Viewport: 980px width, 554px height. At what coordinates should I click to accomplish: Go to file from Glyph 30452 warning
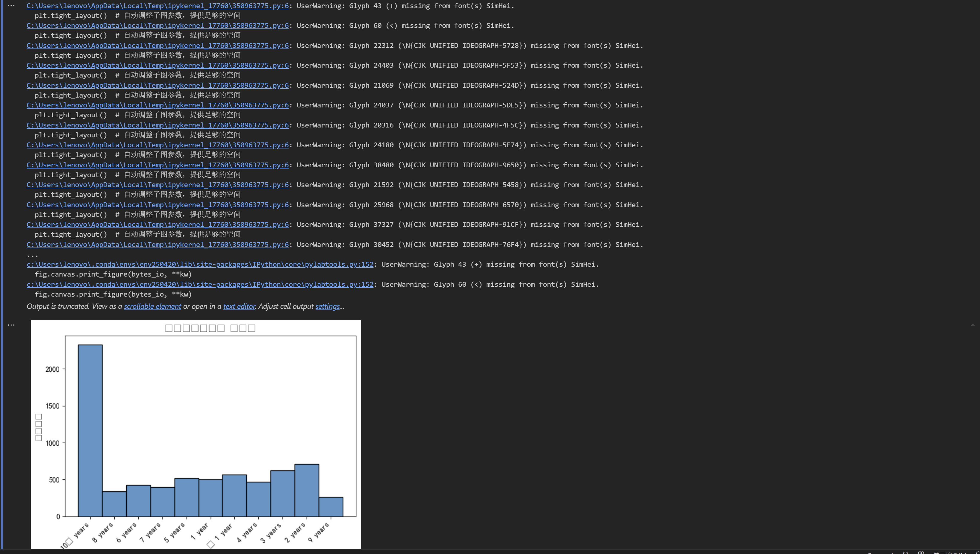tap(157, 245)
